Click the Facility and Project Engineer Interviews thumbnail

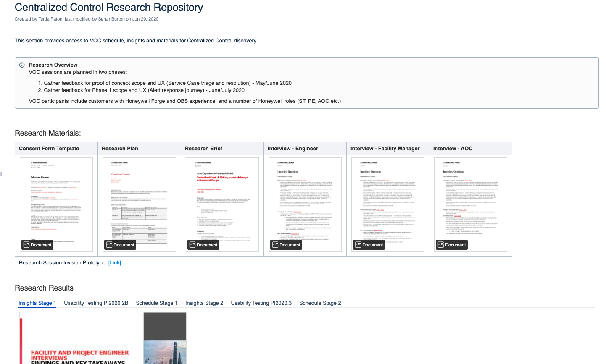102,338
